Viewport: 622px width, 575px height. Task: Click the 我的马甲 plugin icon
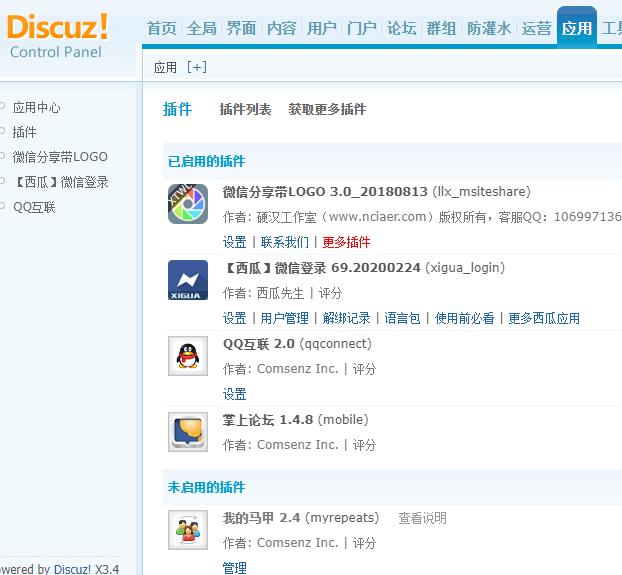[188, 530]
